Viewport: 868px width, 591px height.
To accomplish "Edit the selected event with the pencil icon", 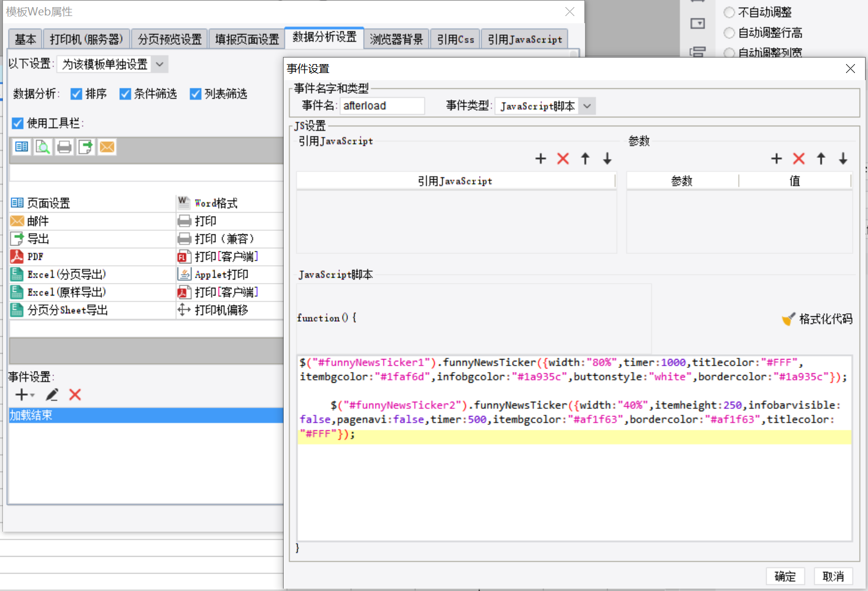I will 52,395.
